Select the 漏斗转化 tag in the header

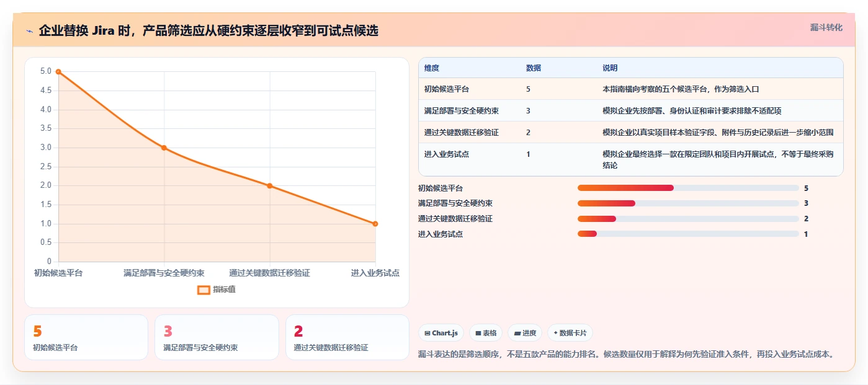pyautogui.click(x=826, y=27)
